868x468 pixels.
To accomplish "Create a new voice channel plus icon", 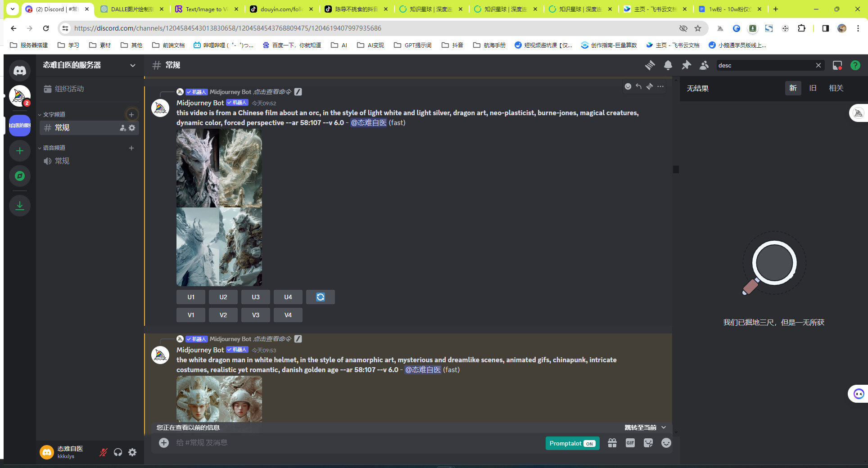I will tap(131, 148).
